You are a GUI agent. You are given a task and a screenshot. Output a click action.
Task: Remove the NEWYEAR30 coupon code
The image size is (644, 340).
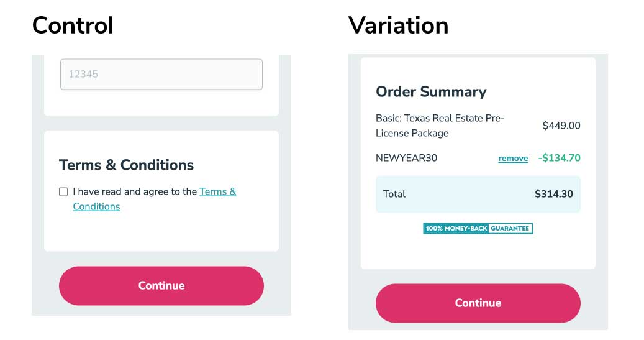[513, 159]
